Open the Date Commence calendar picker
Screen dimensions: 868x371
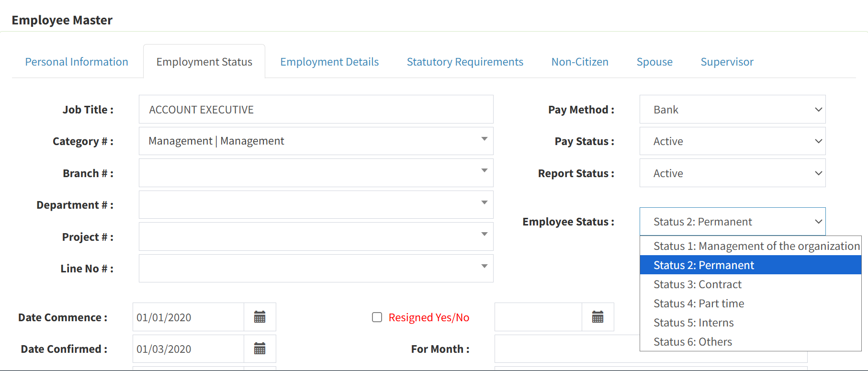[260, 317]
